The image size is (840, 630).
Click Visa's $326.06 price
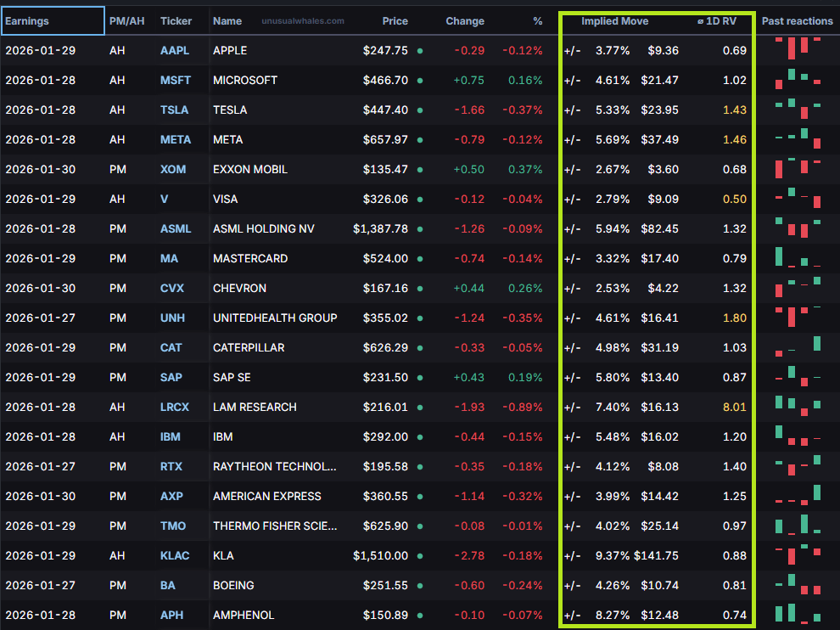coord(385,199)
